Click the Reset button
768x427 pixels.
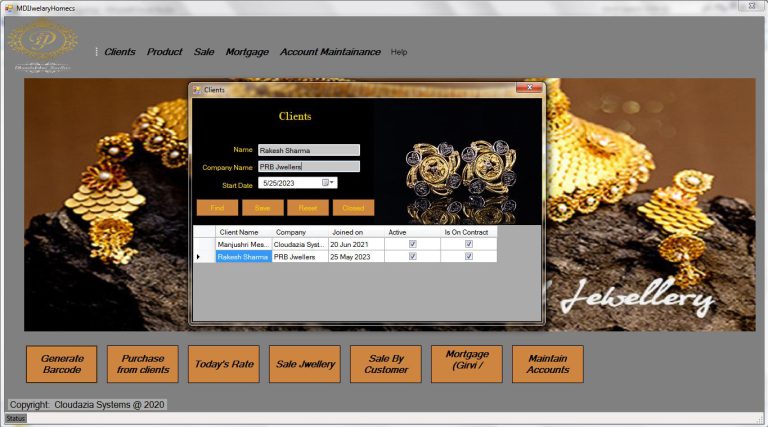(308, 208)
